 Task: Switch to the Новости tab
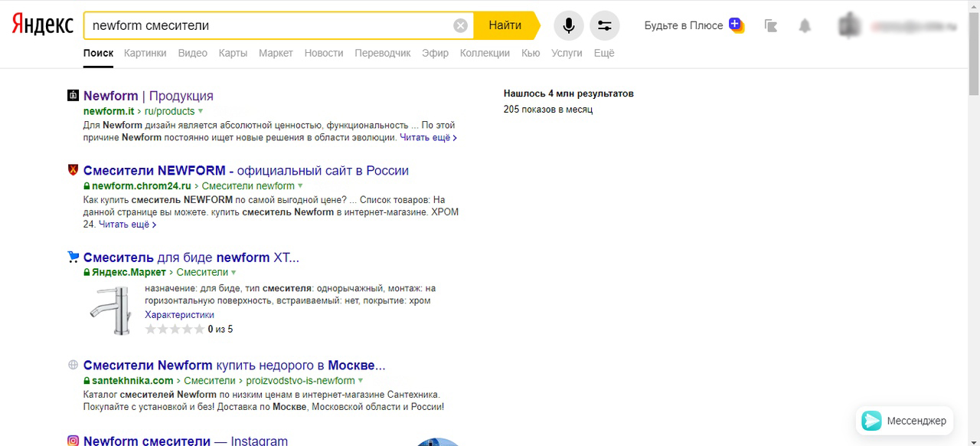(324, 53)
